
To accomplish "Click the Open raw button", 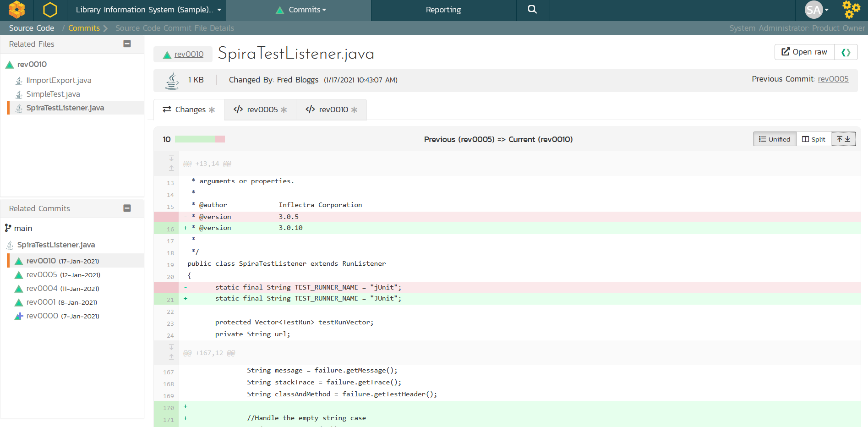I will tap(804, 52).
